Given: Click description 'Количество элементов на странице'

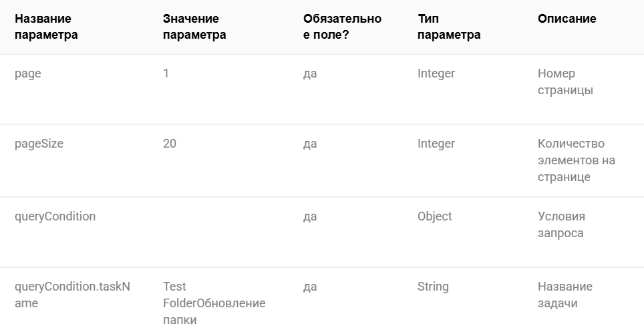Looking at the screenshot, I should coord(577,160).
